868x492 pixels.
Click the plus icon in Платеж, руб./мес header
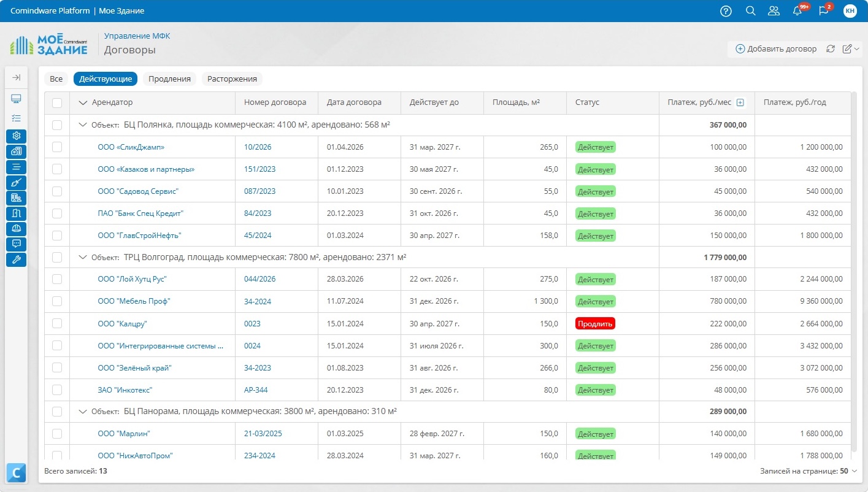pos(740,102)
